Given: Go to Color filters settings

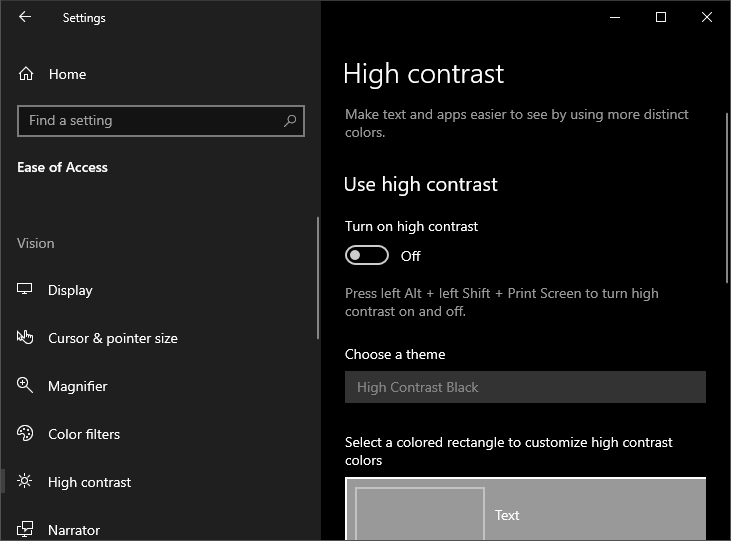Looking at the screenshot, I should [x=84, y=434].
